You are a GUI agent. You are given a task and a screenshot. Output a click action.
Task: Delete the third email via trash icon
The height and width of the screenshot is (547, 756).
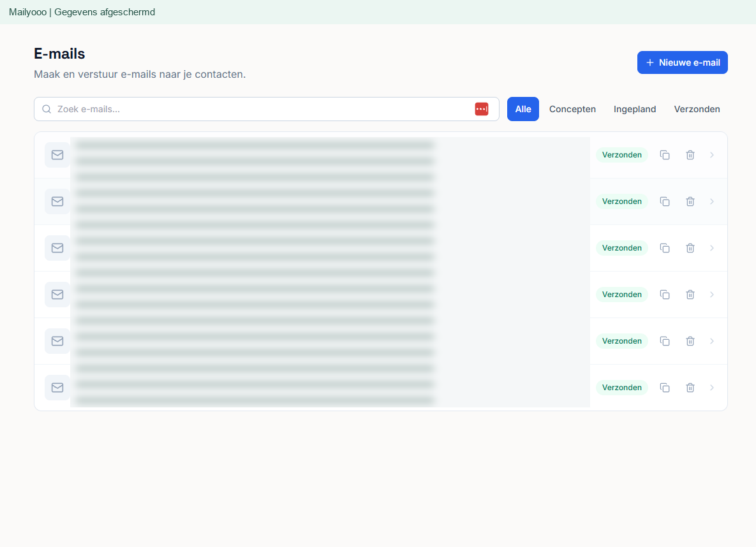pos(690,248)
